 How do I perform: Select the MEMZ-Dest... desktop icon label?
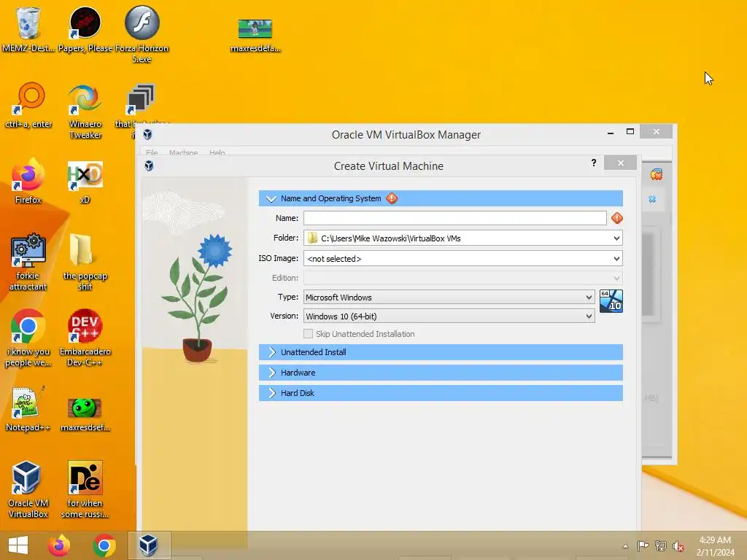pos(28,48)
